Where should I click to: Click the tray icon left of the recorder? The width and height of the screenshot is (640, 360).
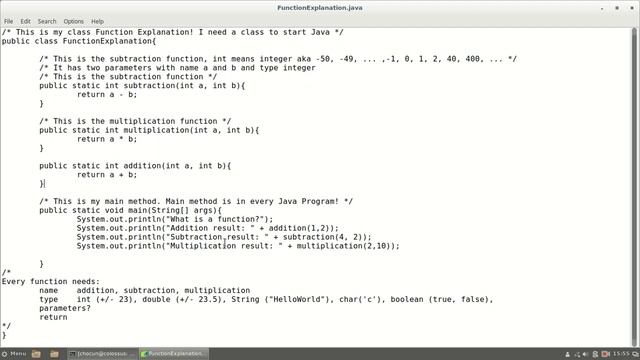595,354
